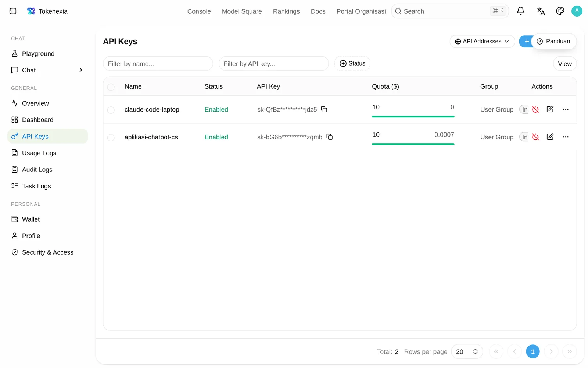The height and width of the screenshot is (368, 588).
Task: Open the API Addresses dropdown
Action: (x=482, y=41)
